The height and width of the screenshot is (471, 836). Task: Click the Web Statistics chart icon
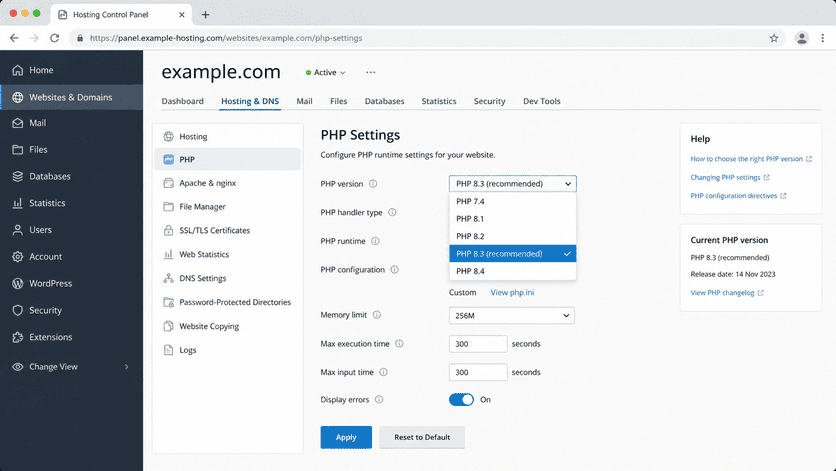click(168, 254)
